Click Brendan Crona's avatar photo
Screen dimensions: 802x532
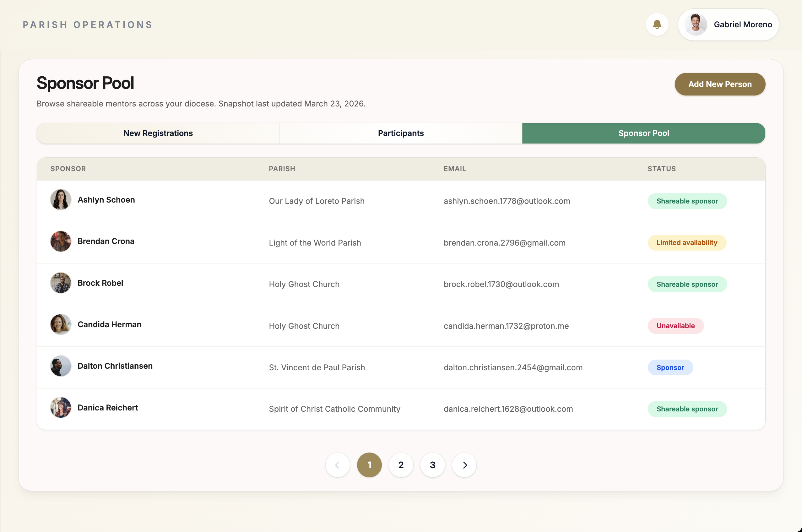coord(61,241)
